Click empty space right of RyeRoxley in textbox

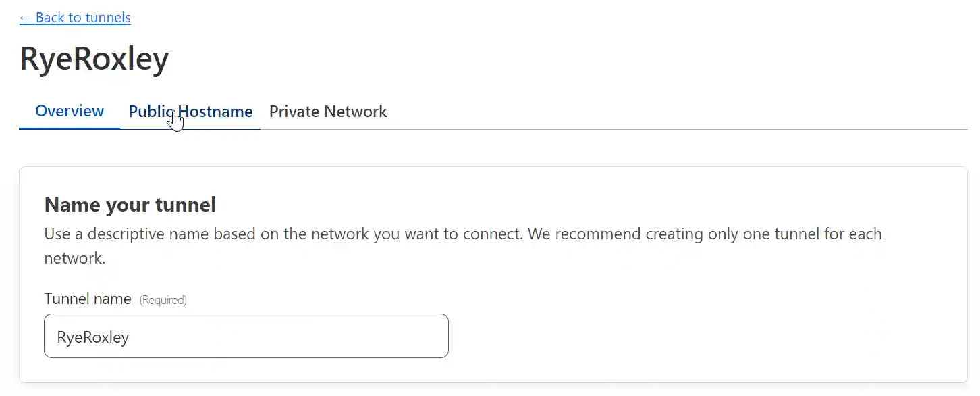coord(304,337)
